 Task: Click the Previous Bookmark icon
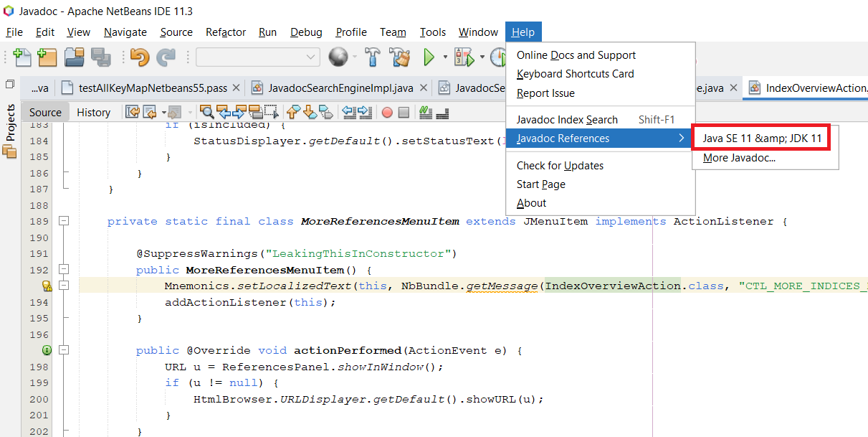[294, 112]
